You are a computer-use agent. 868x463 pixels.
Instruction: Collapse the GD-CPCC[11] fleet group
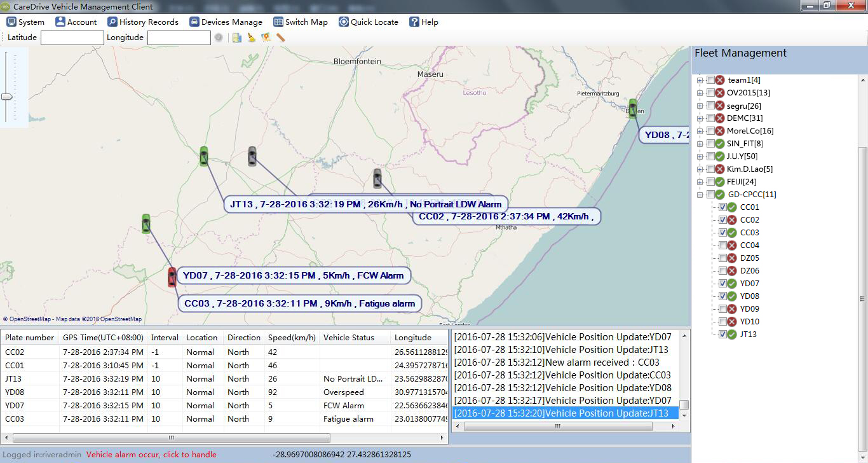(x=700, y=195)
